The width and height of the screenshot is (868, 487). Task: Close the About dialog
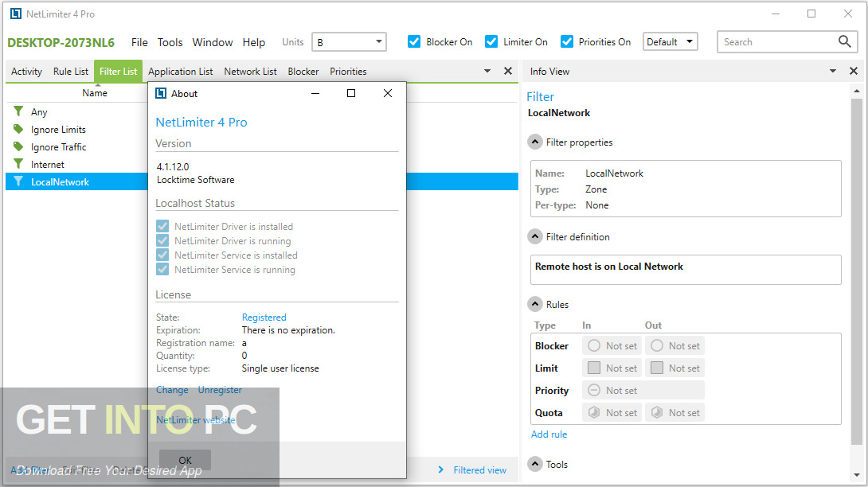pos(388,93)
